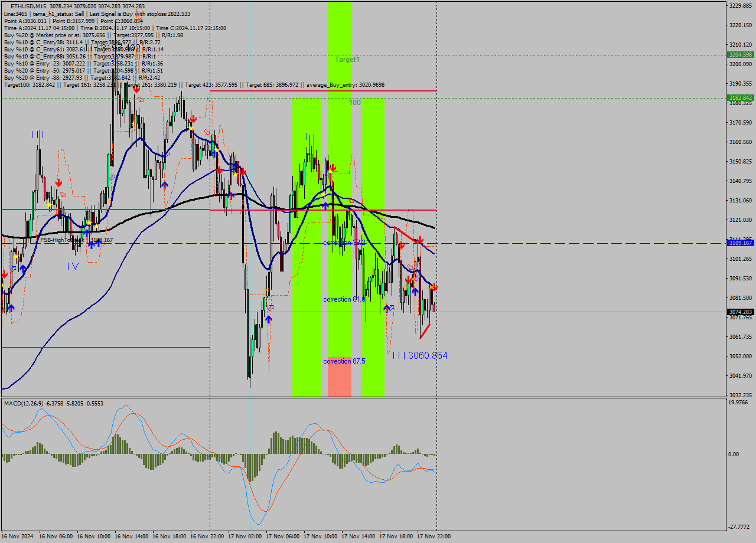
Task: Click the current price tag 3074.283
Action: click(741, 312)
